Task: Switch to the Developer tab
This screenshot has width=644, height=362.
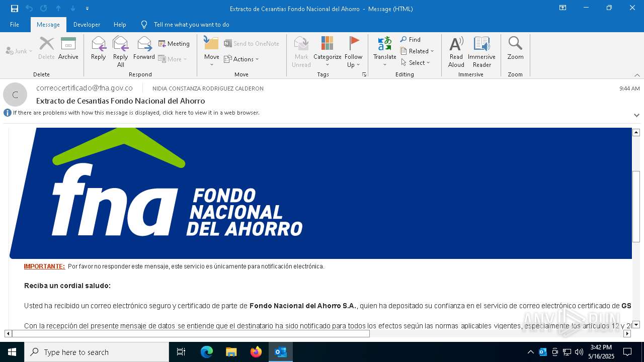Action: click(87, 25)
